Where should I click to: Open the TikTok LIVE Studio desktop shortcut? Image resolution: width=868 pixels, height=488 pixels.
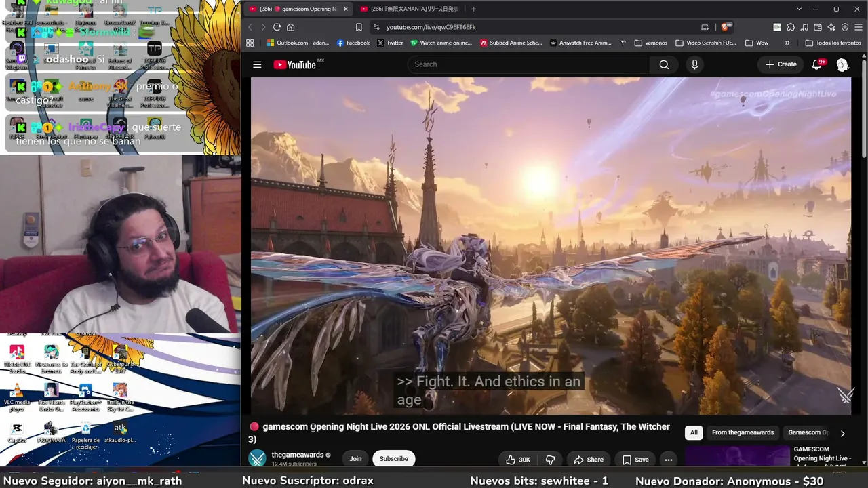(17, 359)
